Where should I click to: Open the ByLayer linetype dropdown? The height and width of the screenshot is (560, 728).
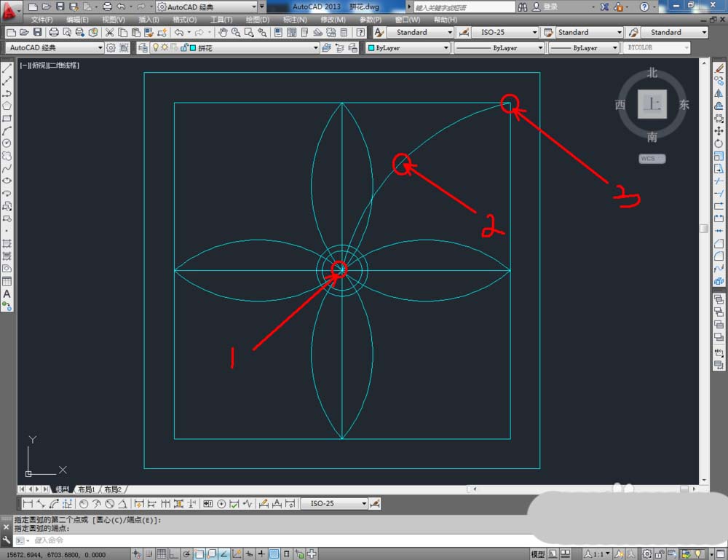(x=540, y=48)
